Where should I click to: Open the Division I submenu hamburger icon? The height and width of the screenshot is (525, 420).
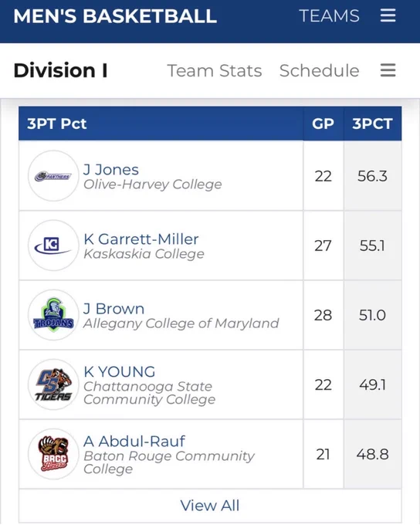[x=388, y=70]
